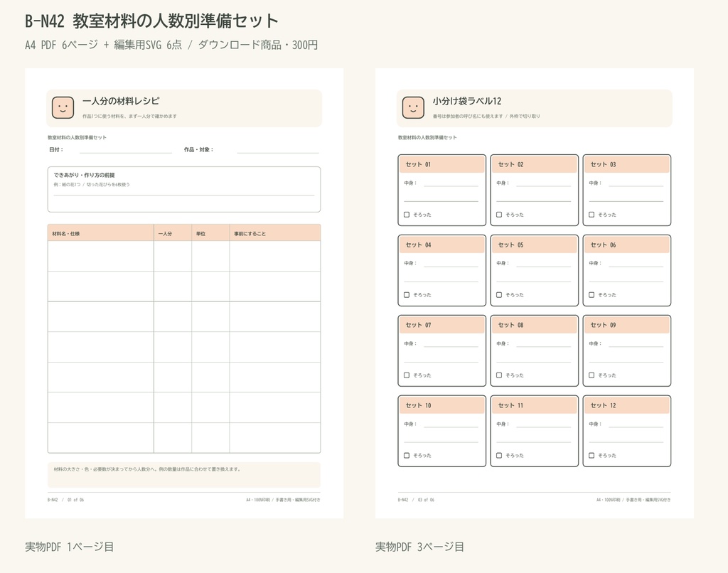This screenshot has width=728, height=573.
Task: Click the セット 11 label header
Action: pyautogui.click(x=535, y=405)
